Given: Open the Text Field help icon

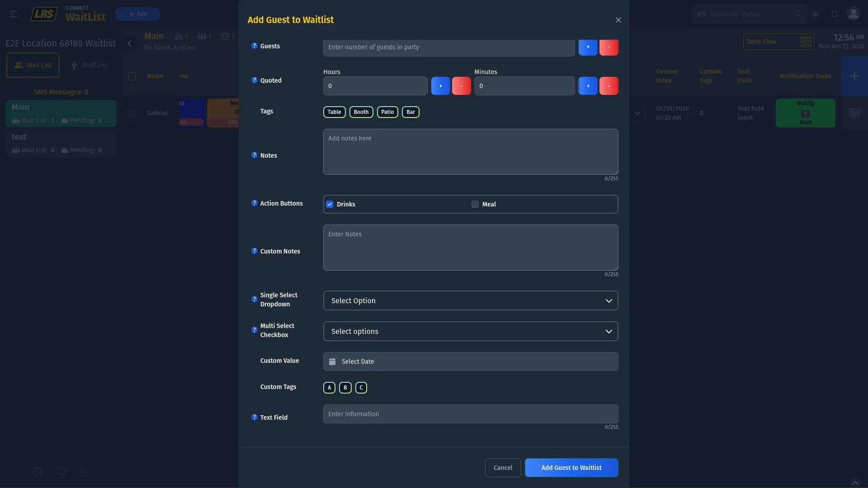Looking at the screenshot, I should click(x=254, y=418).
